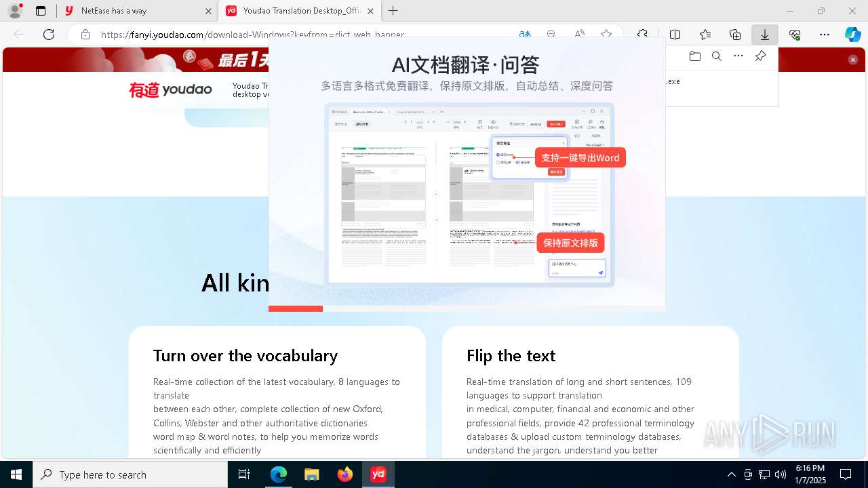Viewport: 868px width, 488px height.
Task: Click the Type here to search box
Action: [x=130, y=474]
